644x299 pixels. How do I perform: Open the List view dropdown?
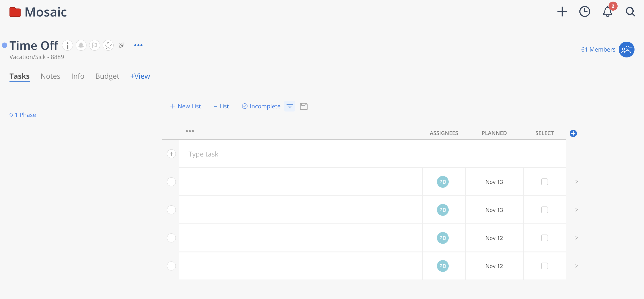pos(220,106)
